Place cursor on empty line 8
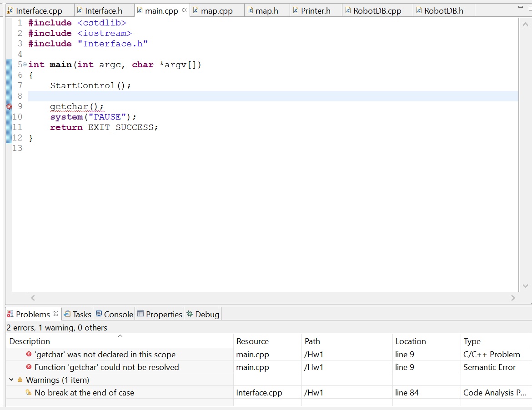532x410 pixels. (273, 96)
